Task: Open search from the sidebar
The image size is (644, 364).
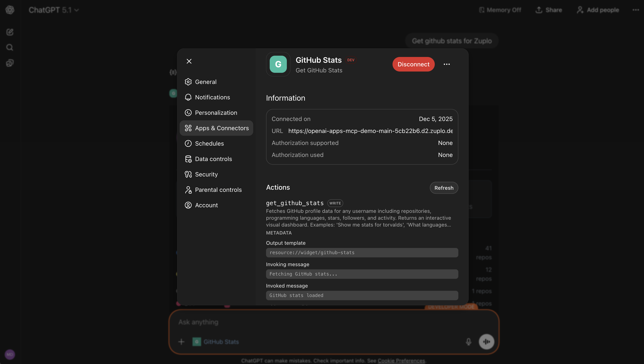Action: tap(9, 47)
